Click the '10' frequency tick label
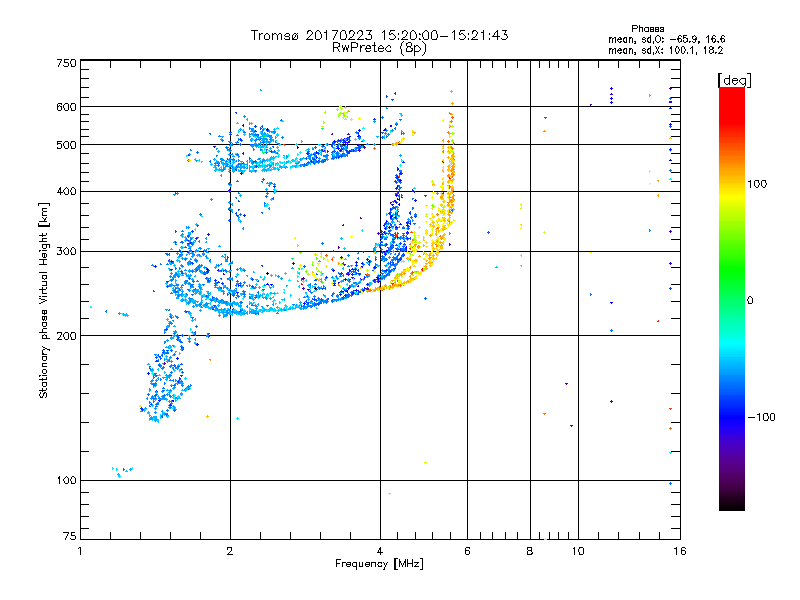This screenshot has height=600, width=800. coord(578,551)
